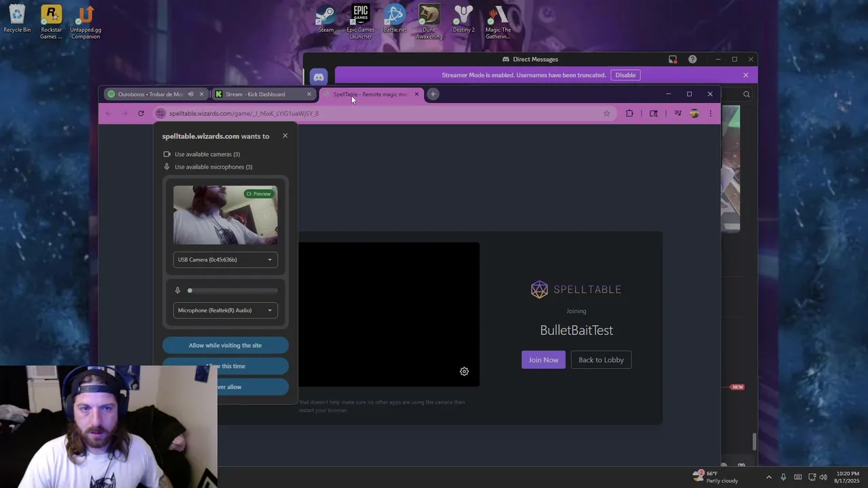The width and height of the screenshot is (868, 488).
Task: Open volume control in system tray
Action: (823, 477)
